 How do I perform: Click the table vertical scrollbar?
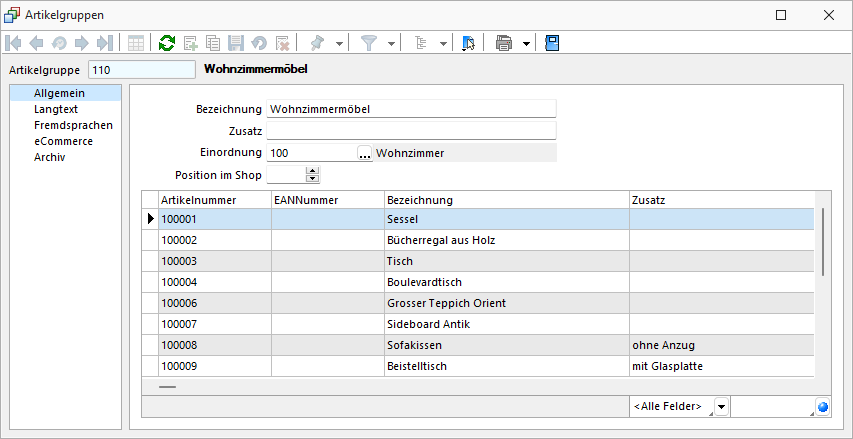823,241
